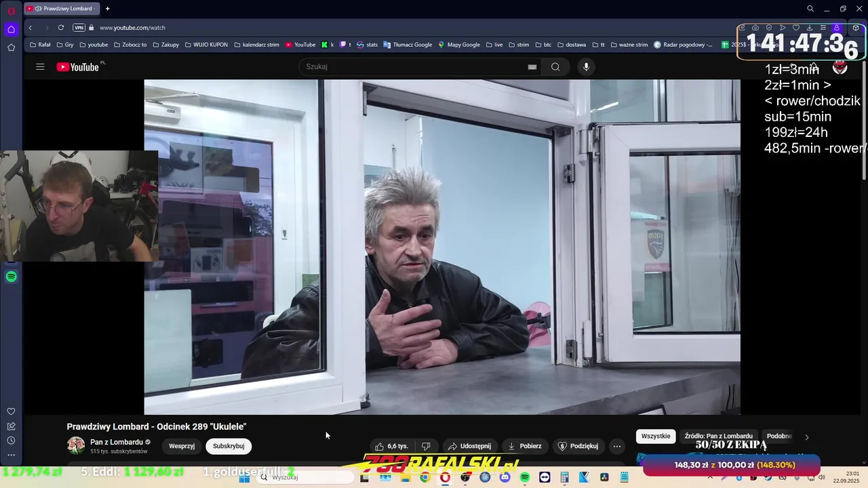This screenshot has height=488, width=868.
Task: Dislike the video with thumbs down
Action: pos(426,446)
